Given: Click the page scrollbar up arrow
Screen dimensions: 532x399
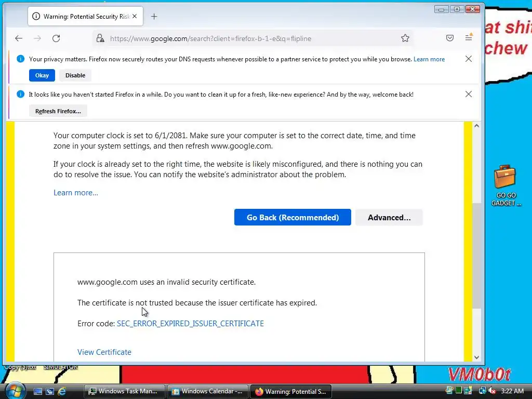Looking at the screenshot, I should (476, 126).
